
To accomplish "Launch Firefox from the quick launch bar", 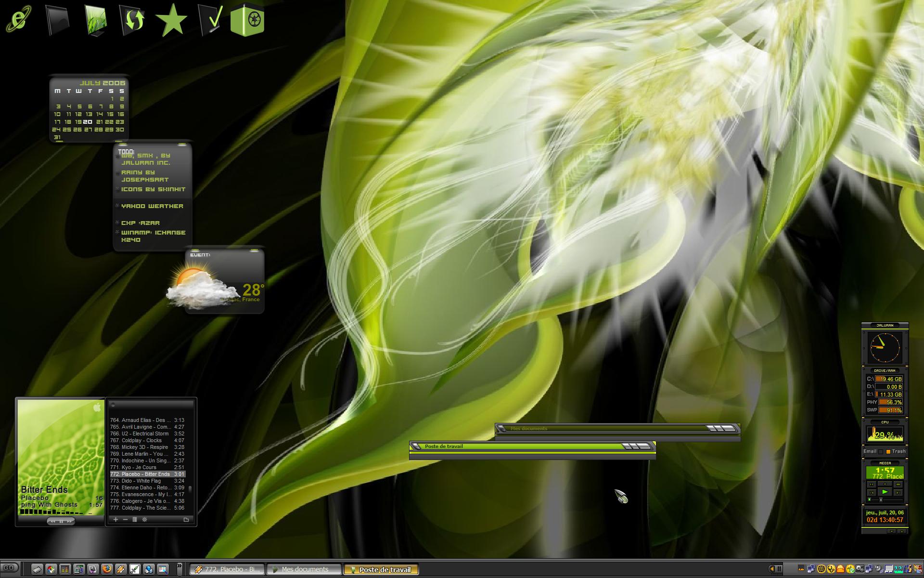I will pyautogui.click(x=107, y=569).
